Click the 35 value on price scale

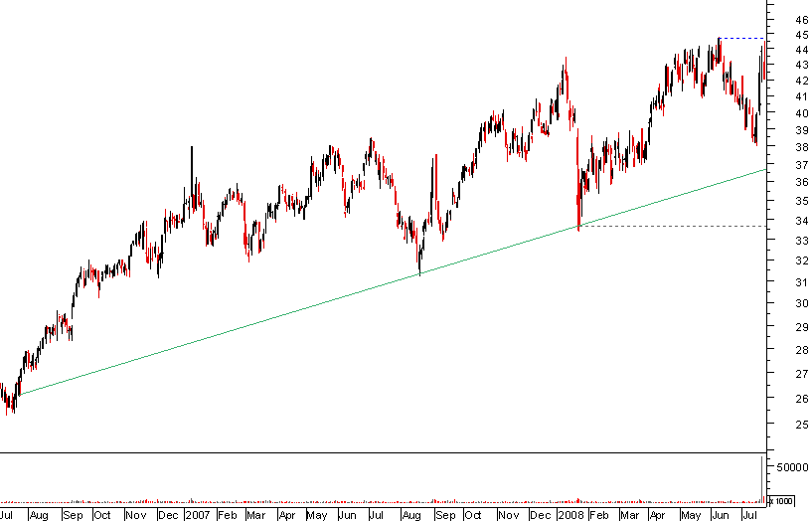point(802,201)
